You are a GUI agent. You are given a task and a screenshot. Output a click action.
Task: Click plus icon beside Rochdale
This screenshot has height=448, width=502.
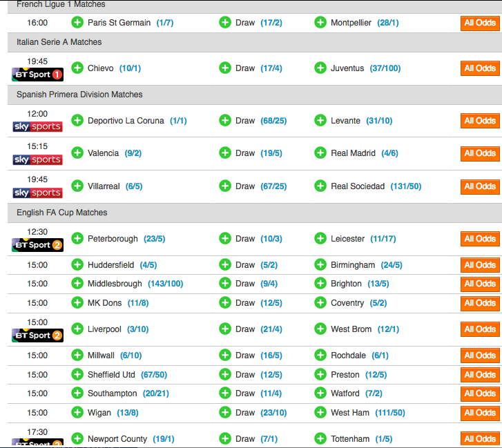320,355
